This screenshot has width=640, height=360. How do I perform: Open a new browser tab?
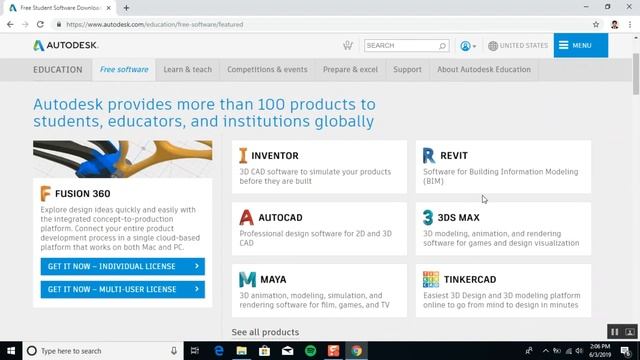point(126,8)
